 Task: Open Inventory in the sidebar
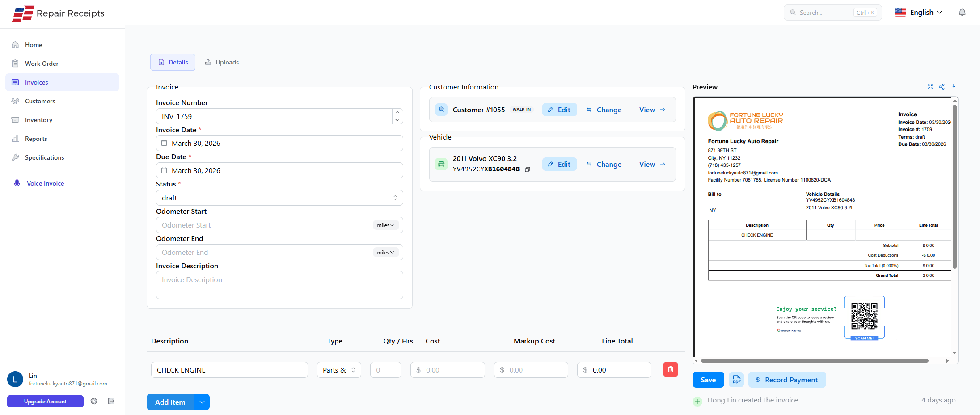coord(38,120)
